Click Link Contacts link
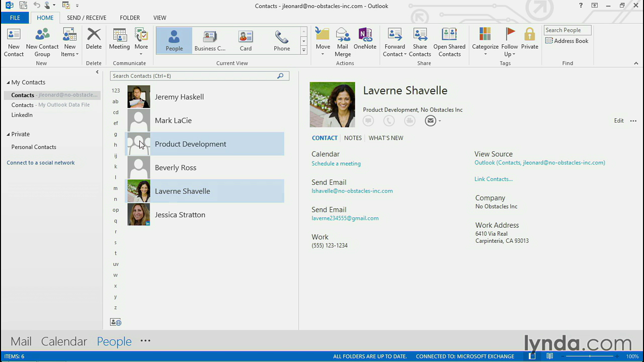Viewport: 644px width, 362px height. tap(494, 179)
